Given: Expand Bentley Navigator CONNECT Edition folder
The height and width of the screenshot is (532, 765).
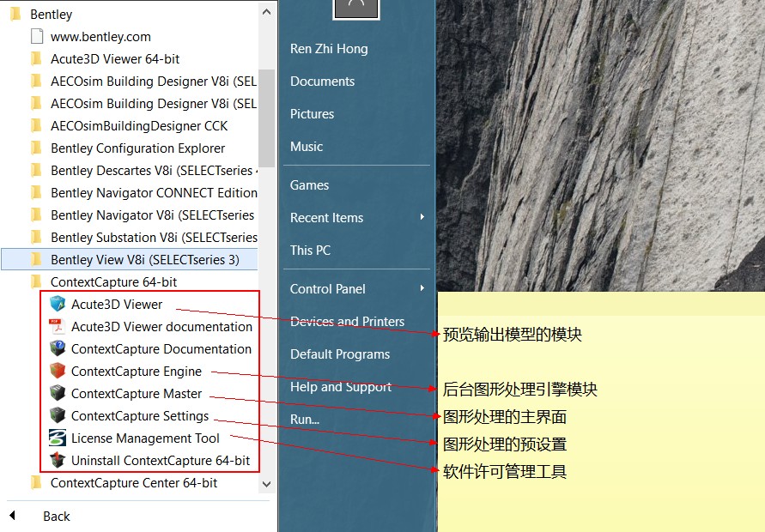Looking at the screenshot, I should [x=130, y=193].
